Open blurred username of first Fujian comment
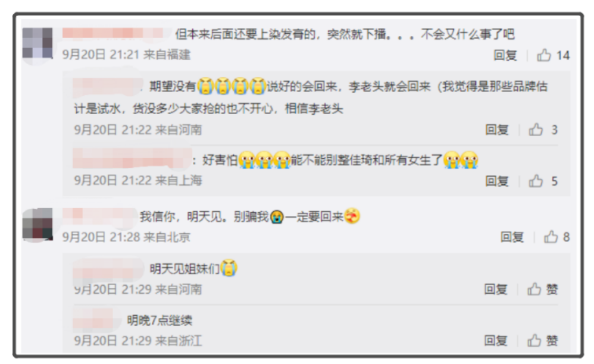594x364 pixels. [x=113, y=33]
